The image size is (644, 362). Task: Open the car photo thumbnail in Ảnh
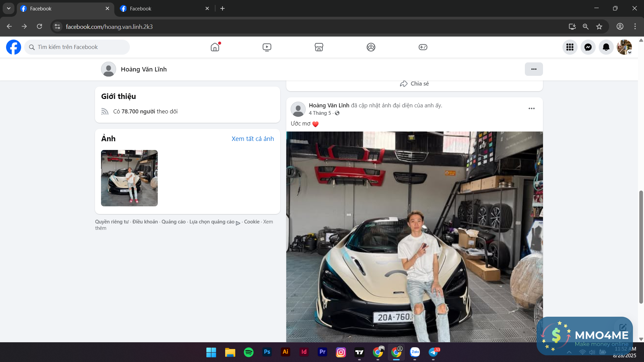pos(129,178)
